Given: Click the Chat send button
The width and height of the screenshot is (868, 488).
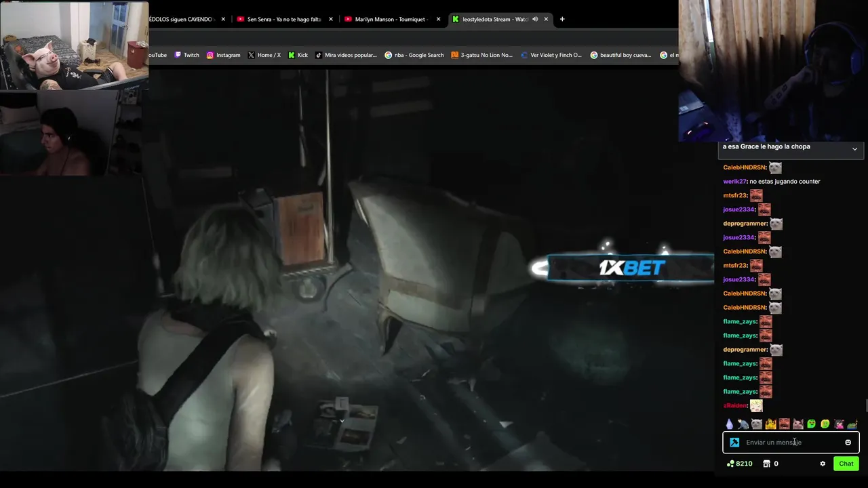Looking at the screenshot, I should 846,464.
